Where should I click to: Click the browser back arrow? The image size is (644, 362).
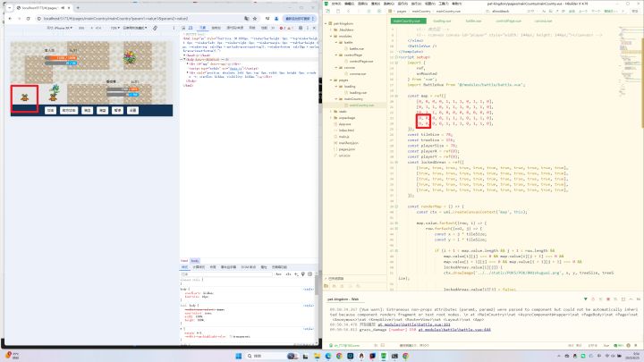click(7, 17)
